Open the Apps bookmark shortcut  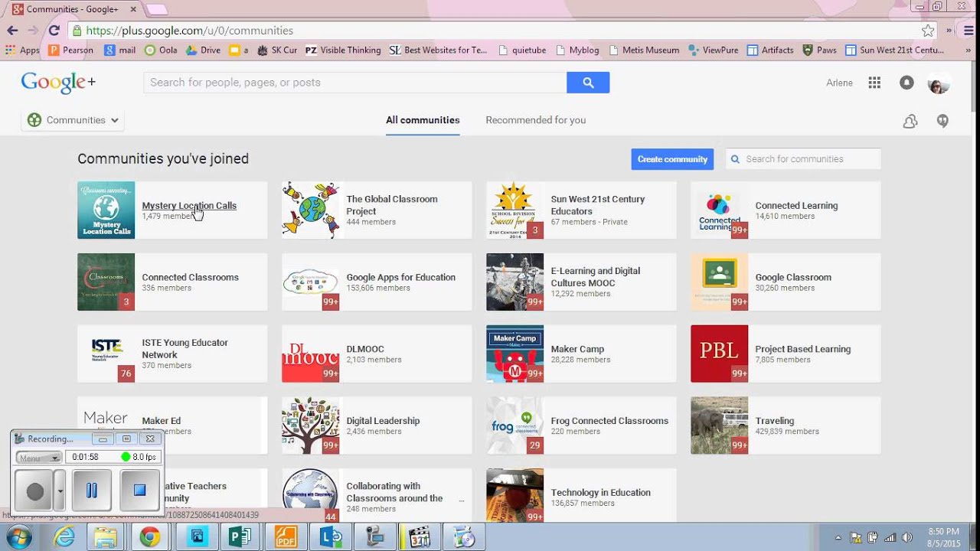[22, 51]
